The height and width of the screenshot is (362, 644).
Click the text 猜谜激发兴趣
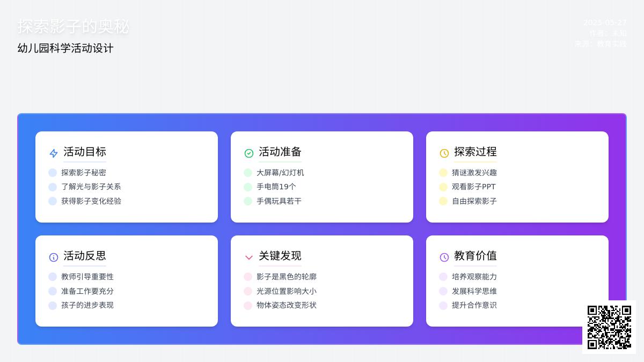click(x=474, y=173)
